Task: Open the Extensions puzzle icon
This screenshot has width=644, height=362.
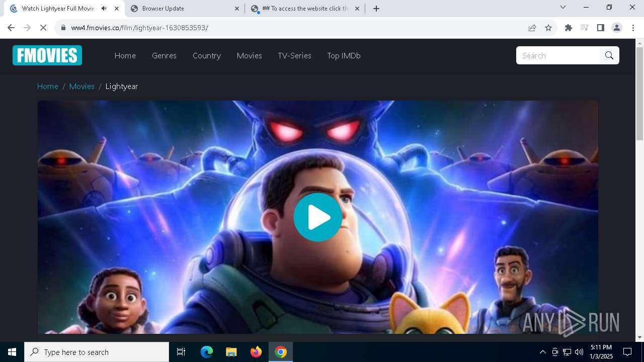Action: tap(569, 28)
